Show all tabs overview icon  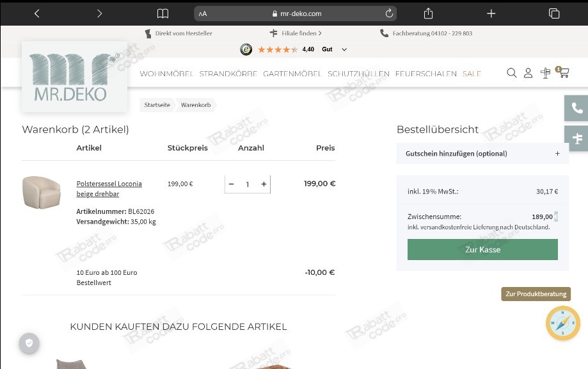[x=554, y=13]
